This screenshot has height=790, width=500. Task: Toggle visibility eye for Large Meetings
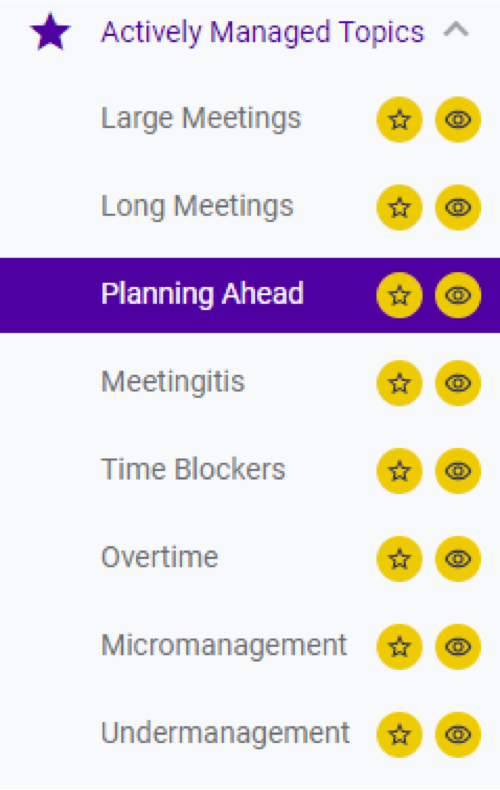click(458, 119)
